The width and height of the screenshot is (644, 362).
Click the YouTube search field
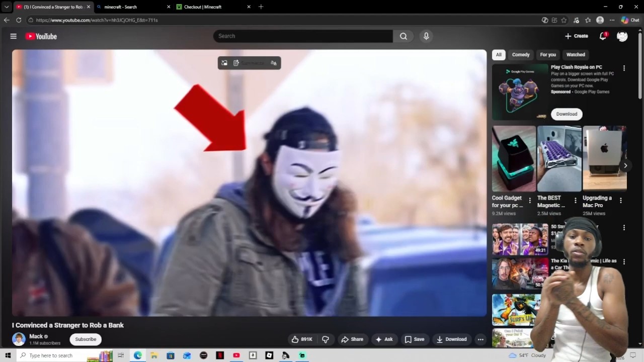click(x=303, y=36)
